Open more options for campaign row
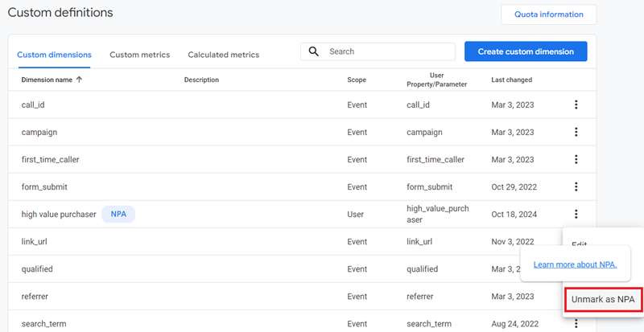644x332 pixels. pyautogui.click(x=576, y=132)
